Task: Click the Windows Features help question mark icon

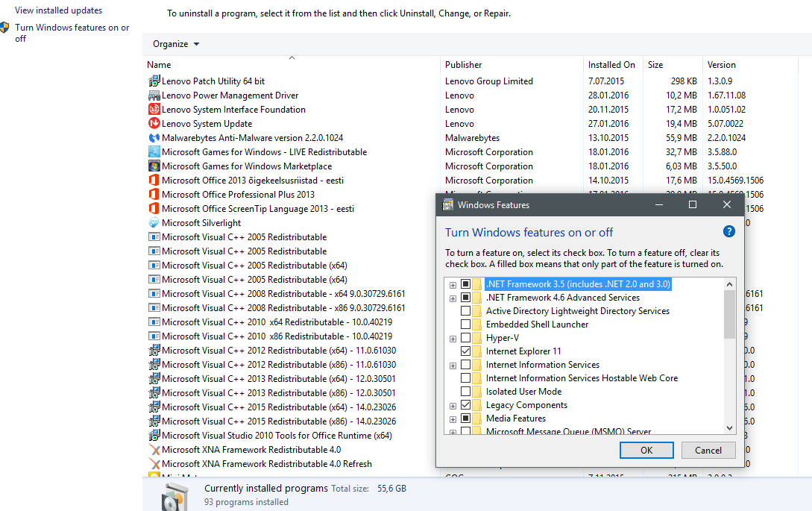Action: [728, 232]
